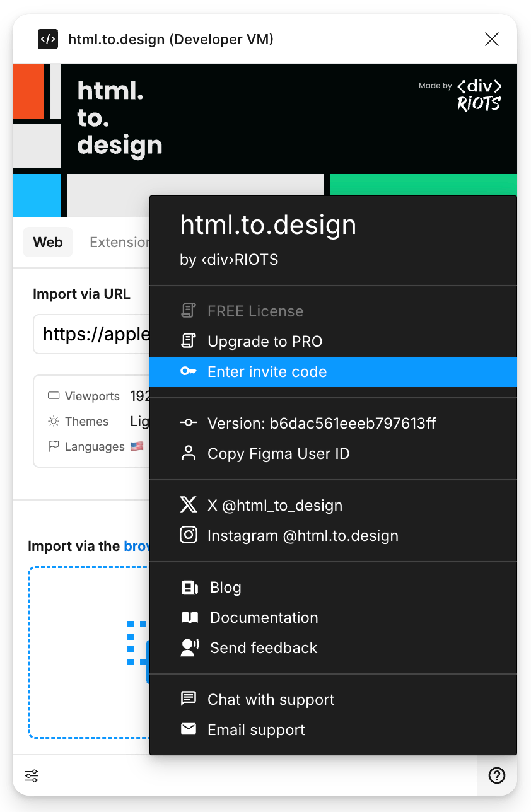Click the help question mark icon
Screen dimensions: 531x812
coord(497,775)
